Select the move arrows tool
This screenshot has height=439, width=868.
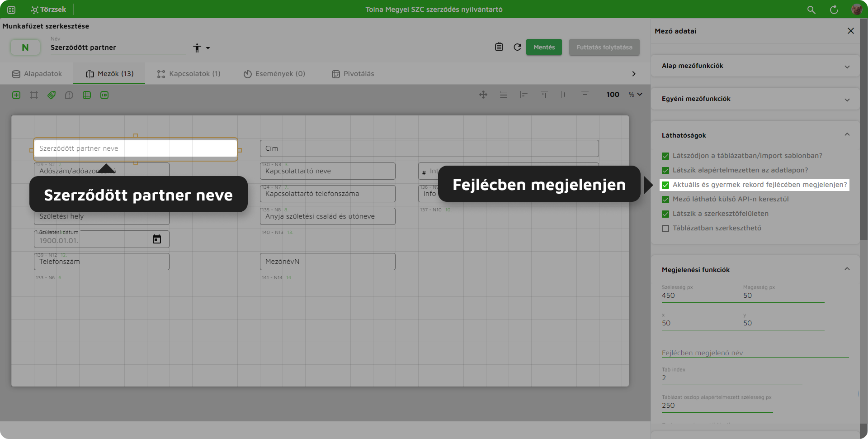click(x=483, y=95)
